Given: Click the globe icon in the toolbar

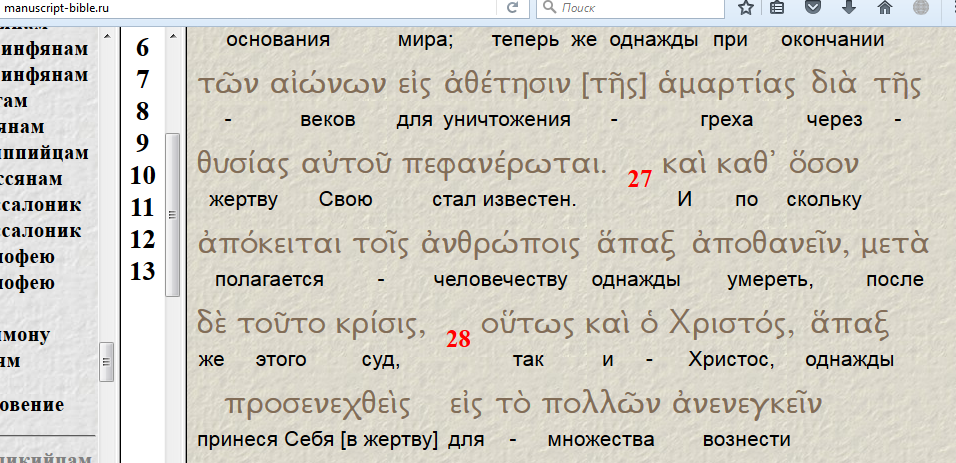Looking at the screenshot, I should [x=922, y=8].
